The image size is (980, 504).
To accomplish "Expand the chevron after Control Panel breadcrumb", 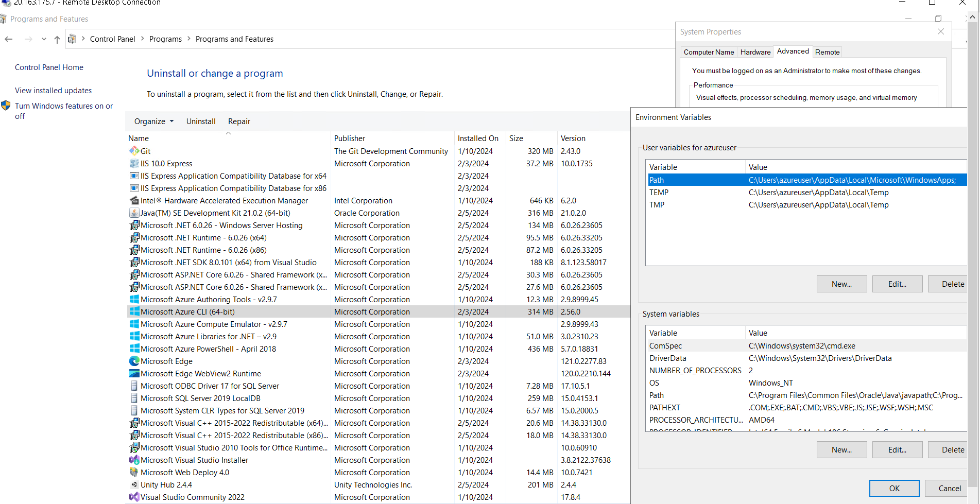I will click(x=143, y=39).
